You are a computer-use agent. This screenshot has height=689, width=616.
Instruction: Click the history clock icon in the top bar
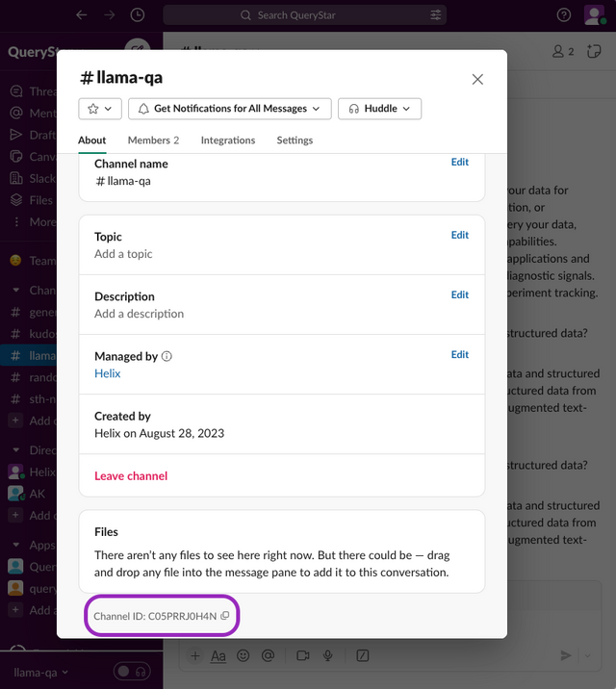coord(138,15)
